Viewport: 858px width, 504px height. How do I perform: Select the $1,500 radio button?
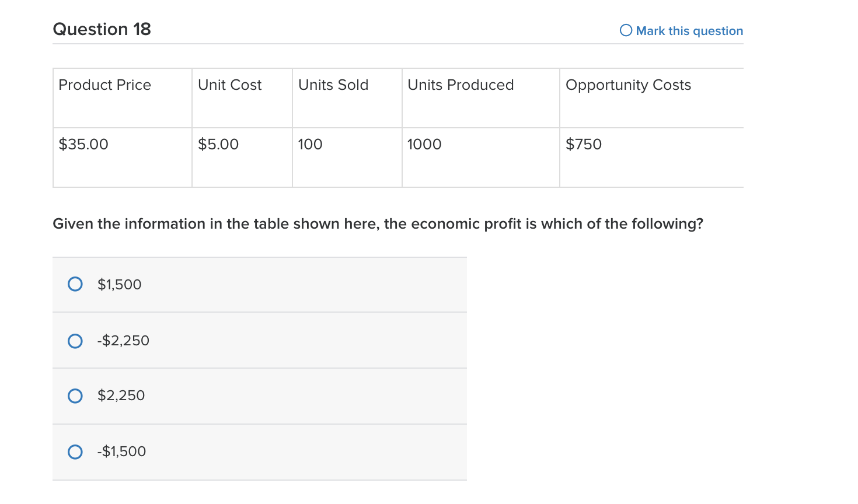click(75, 284)
